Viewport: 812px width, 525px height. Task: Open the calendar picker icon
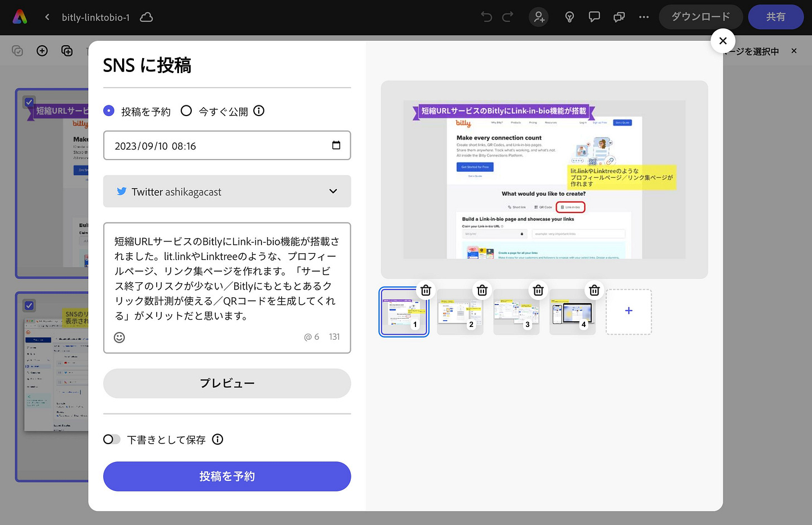(x=336, y=145)
